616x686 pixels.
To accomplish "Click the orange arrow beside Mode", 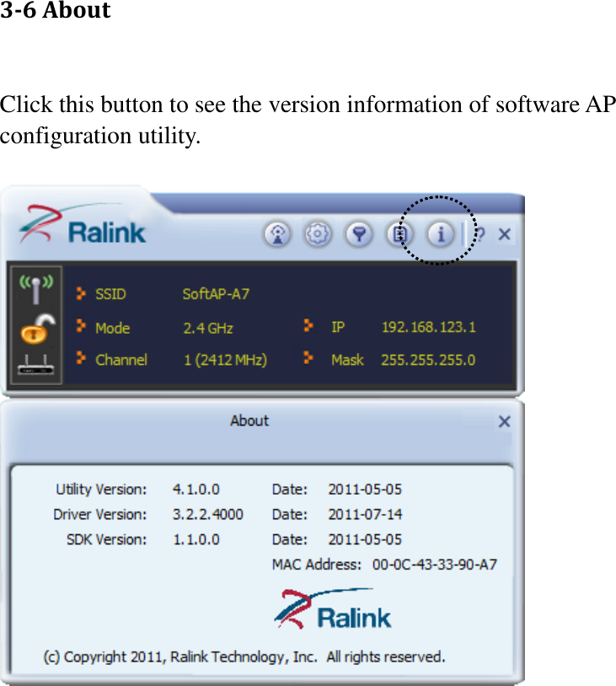I will point(81,325).
